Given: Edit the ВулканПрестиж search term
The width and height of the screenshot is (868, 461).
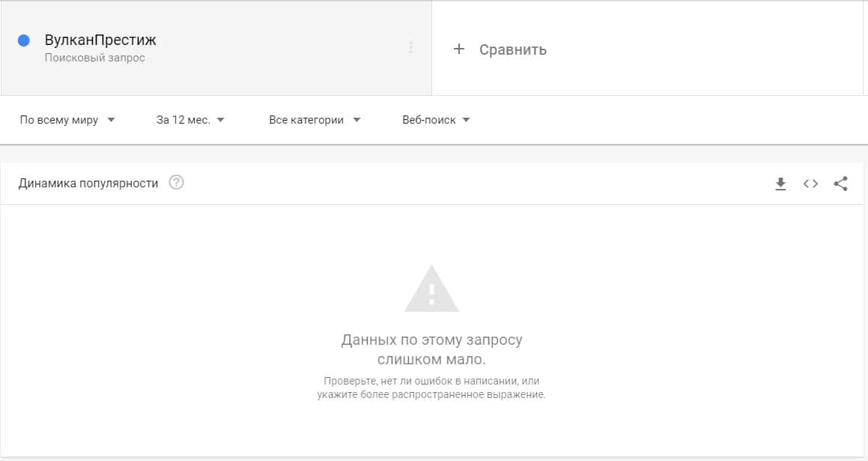Looking at the screenshot, I should click(x=100, y=40).
